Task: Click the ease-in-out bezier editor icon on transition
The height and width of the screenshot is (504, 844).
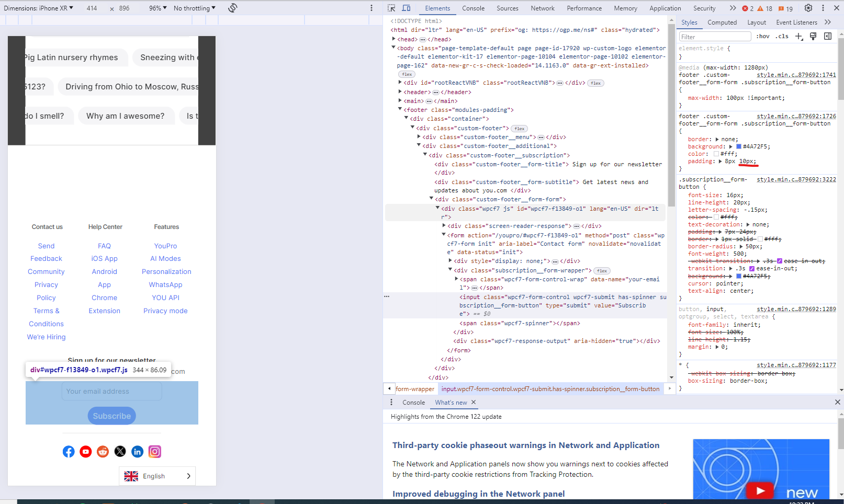Action: pos(752,269)
